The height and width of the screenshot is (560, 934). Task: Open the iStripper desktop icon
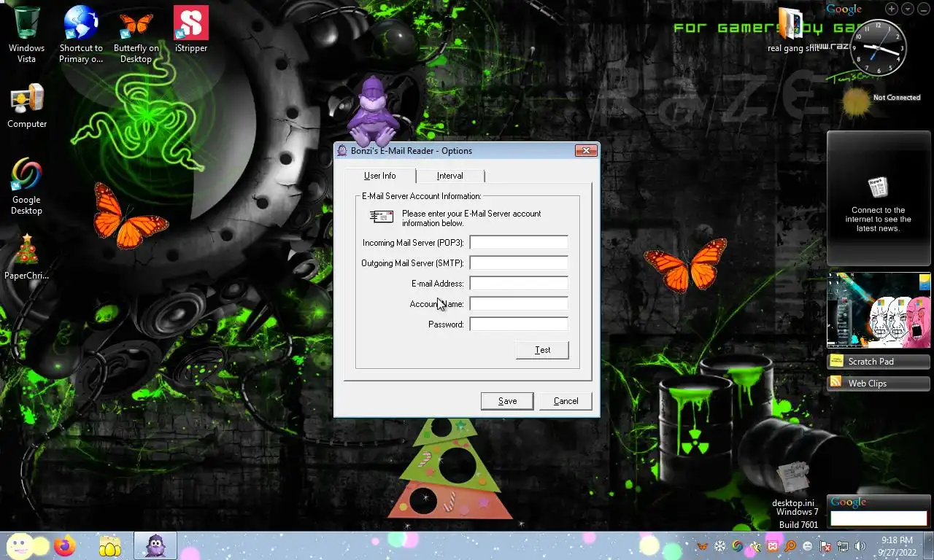(191, 29)
